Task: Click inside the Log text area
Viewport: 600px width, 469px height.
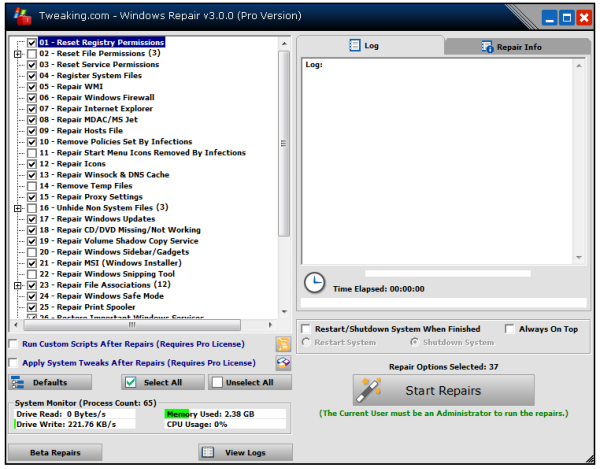Action: click(x=437, y=161)
